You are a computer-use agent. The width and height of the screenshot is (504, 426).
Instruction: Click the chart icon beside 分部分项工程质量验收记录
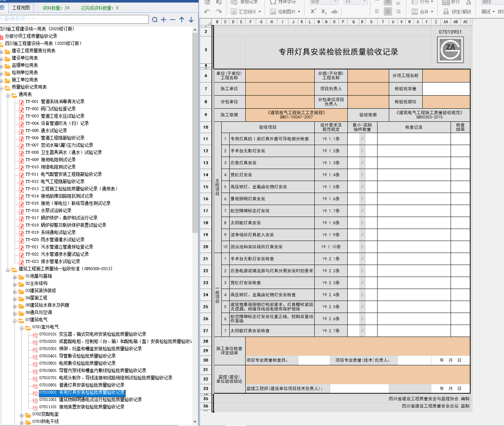(x=1, y=37)
